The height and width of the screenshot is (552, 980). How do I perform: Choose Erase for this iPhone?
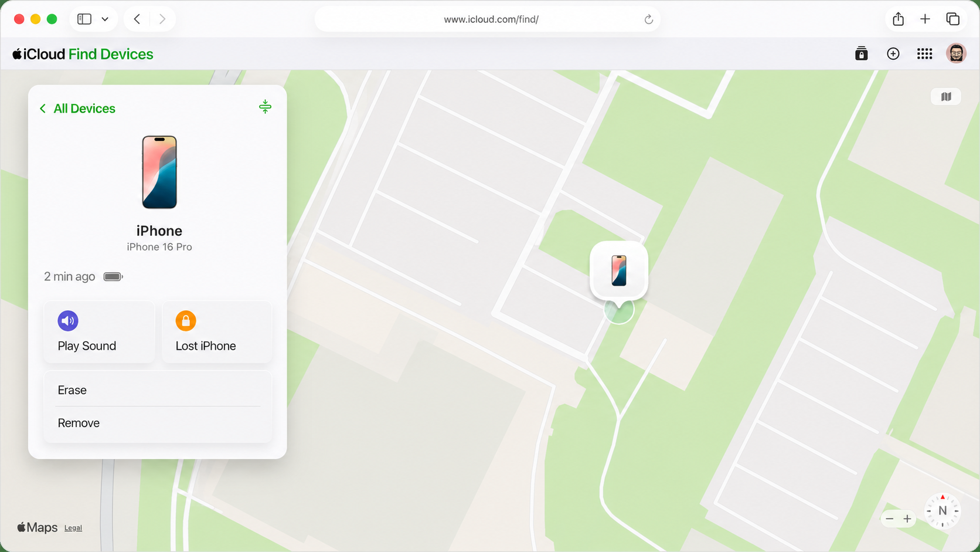coord(158,390)
